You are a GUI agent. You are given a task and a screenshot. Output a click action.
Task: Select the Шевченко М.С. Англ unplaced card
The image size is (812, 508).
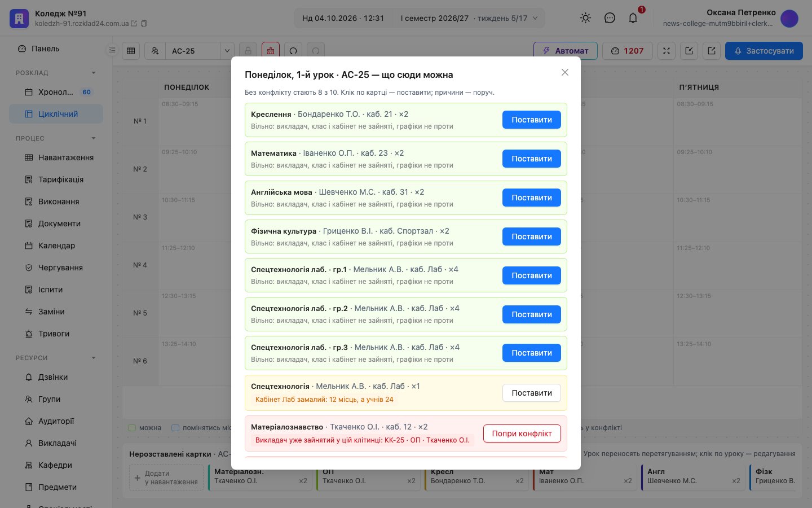[693, 478]
